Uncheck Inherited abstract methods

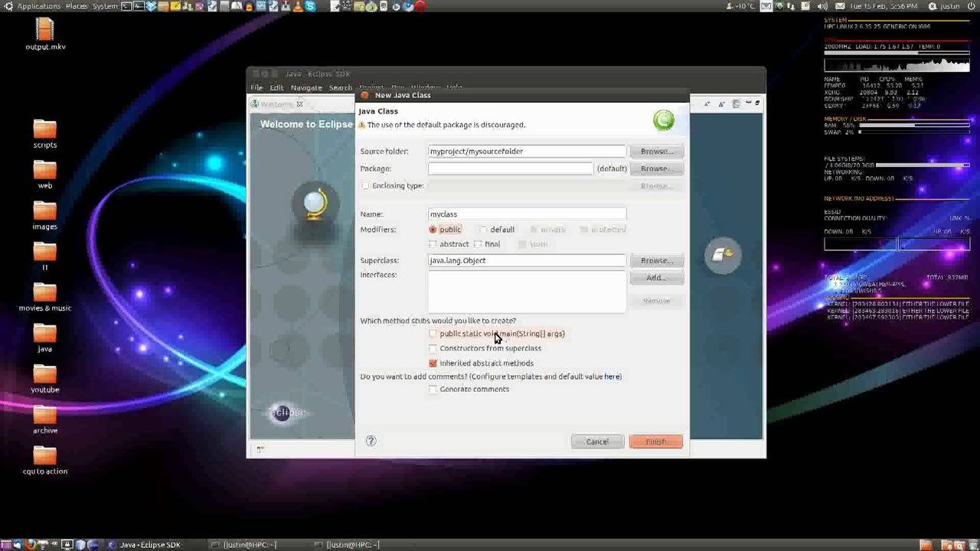click(433, 364)
